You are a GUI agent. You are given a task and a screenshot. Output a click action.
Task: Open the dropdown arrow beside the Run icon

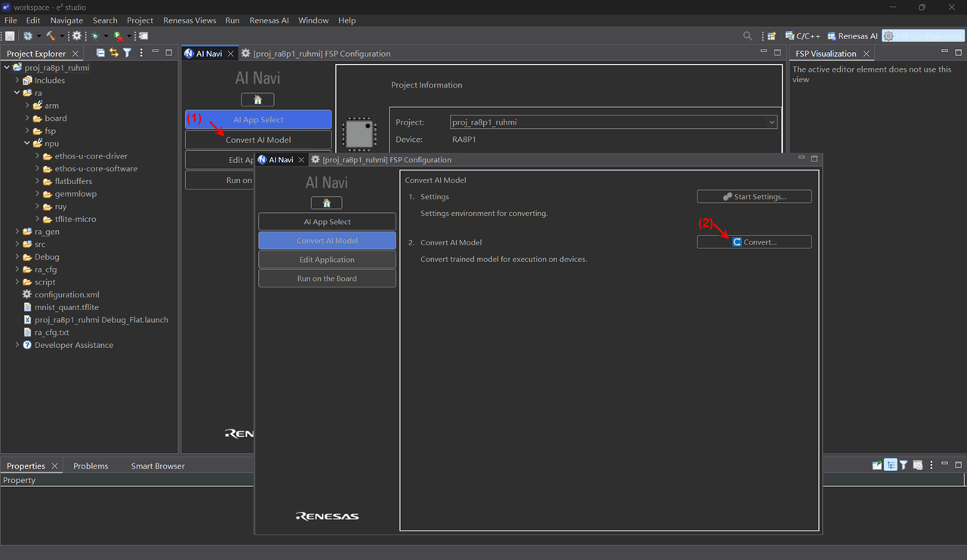click(x=129, y=35)
